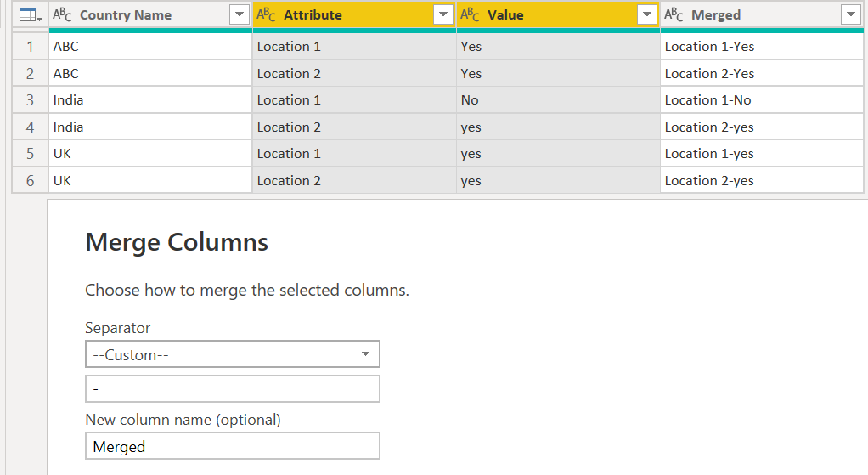868x475 pixels.
Task: Click the India cell in row 4
Action: tap(150, 127)
